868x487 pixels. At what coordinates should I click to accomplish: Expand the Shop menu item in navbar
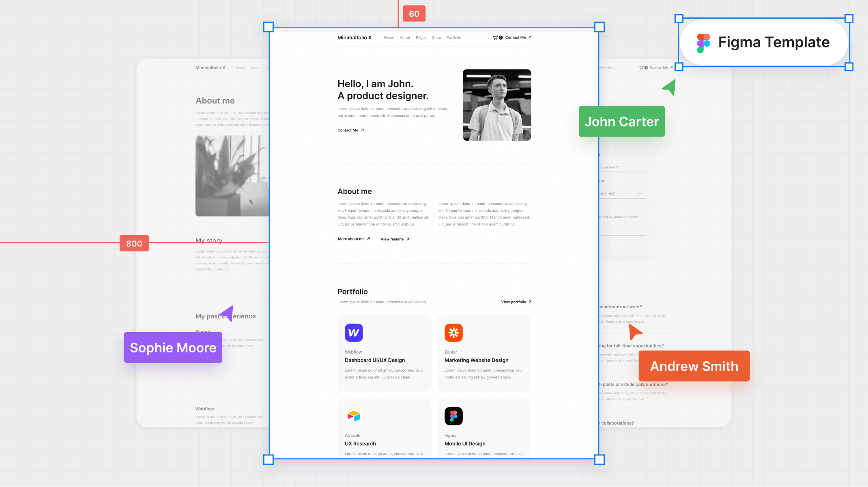click(x=436, y=37)
